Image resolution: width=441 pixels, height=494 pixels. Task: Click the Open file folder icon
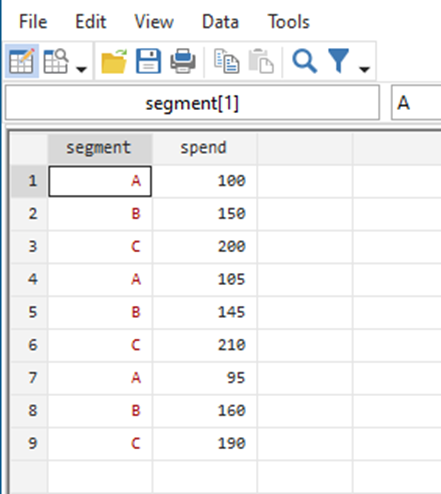click(114, 61)
